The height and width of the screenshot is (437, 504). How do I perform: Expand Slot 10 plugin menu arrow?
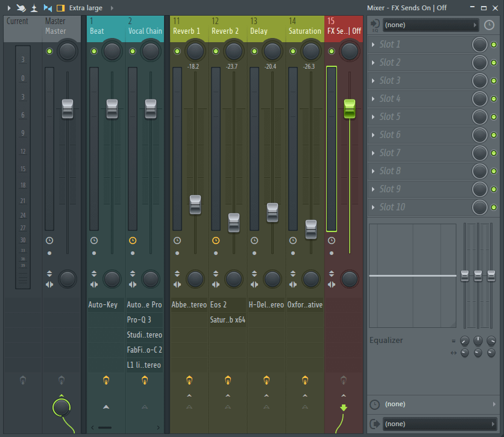point(373,207)
